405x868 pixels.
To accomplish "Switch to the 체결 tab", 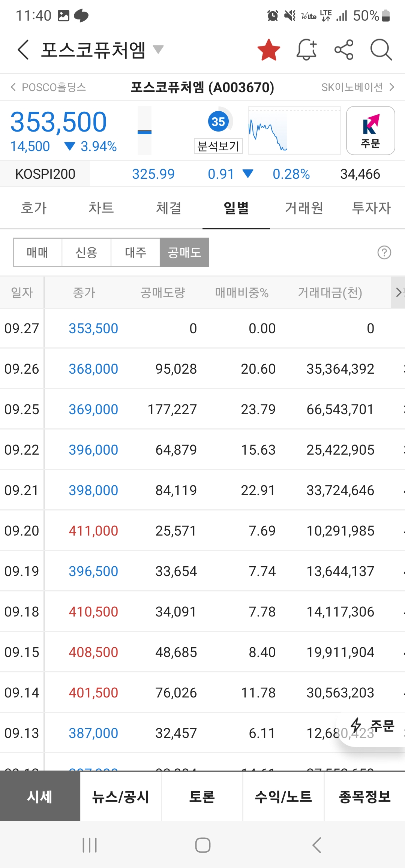I will click(169, 208).
